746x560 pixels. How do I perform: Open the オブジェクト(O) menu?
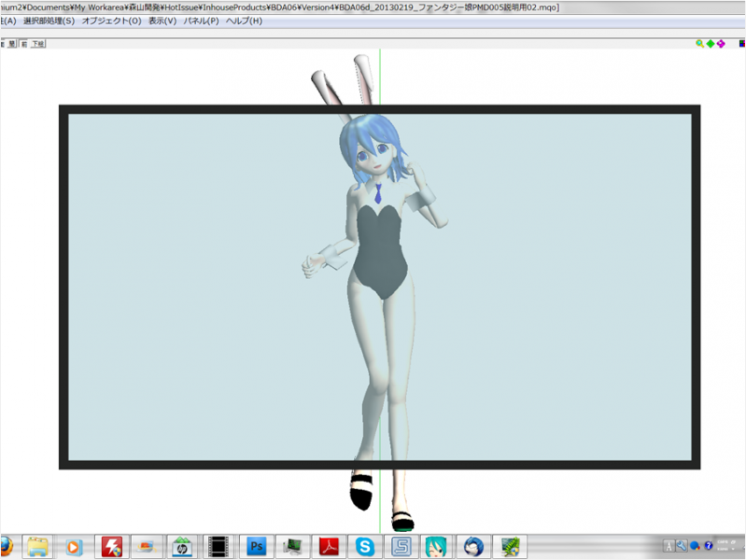point(112,21)
